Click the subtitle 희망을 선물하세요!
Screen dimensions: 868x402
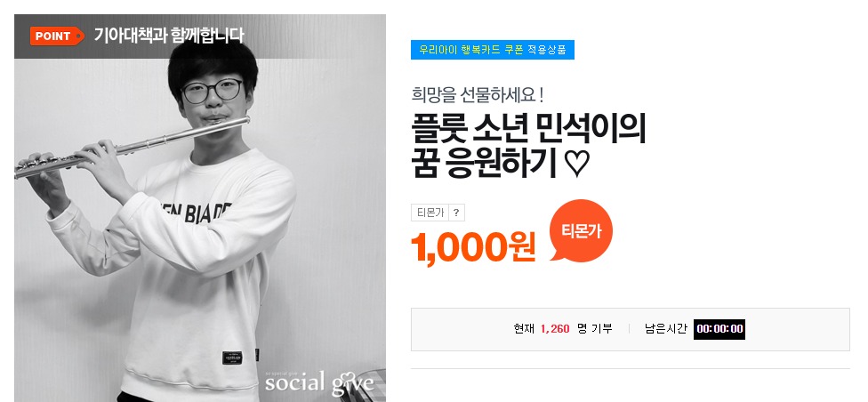(x=478, y=94)
